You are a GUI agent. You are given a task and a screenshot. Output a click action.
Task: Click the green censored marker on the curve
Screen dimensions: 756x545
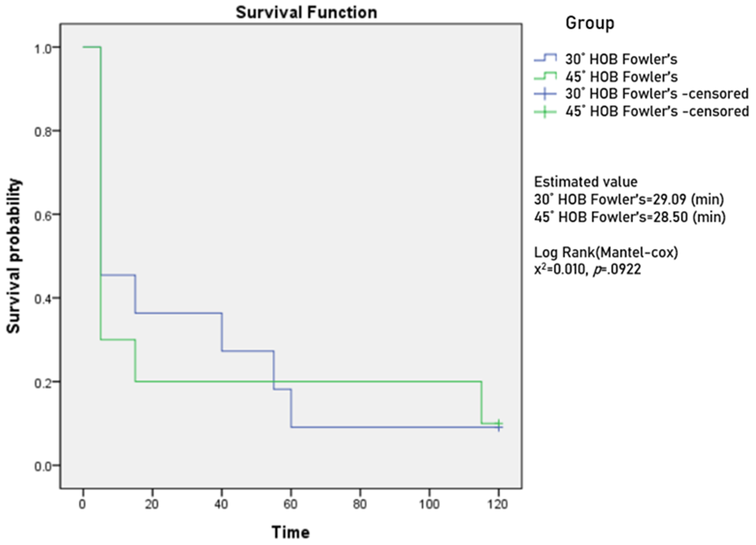point(499,423)
